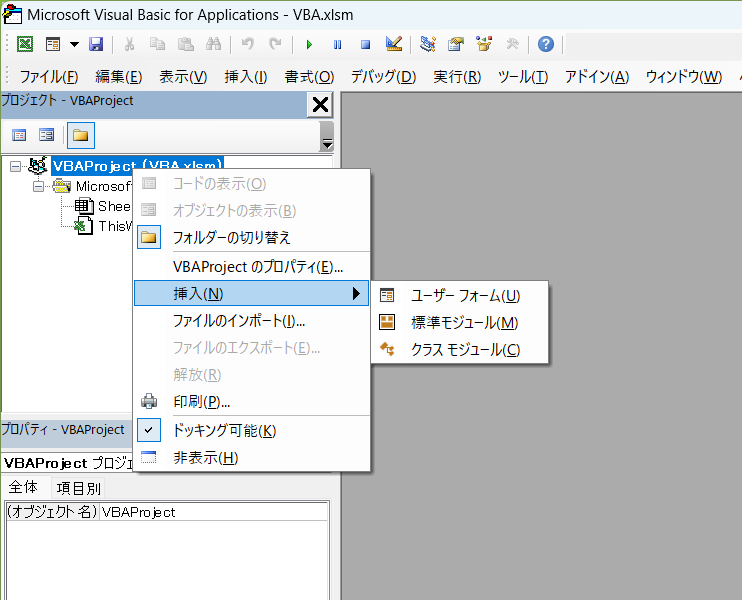Click the Find binoculars icon
This screenshot has width=742, height=600.
coord(213,44)
